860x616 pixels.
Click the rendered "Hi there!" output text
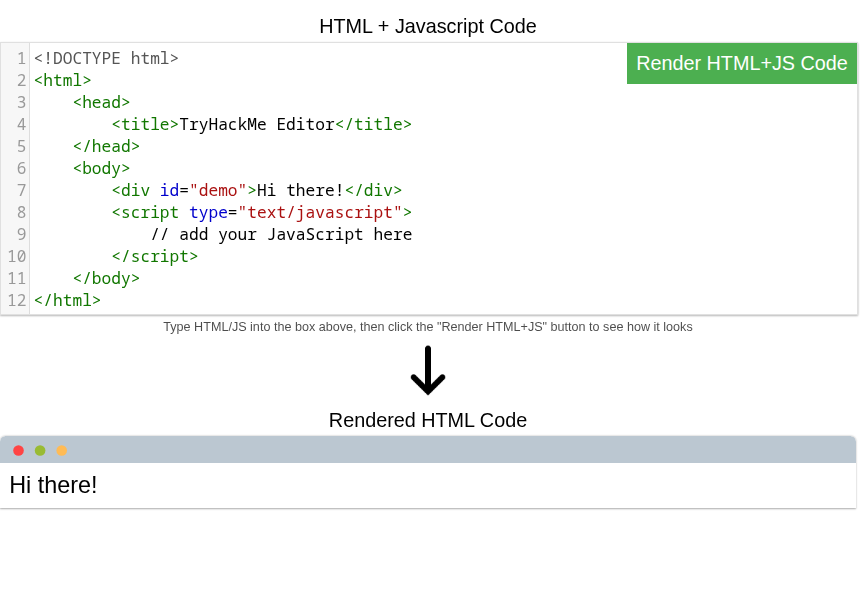click(x=53, y=485)
